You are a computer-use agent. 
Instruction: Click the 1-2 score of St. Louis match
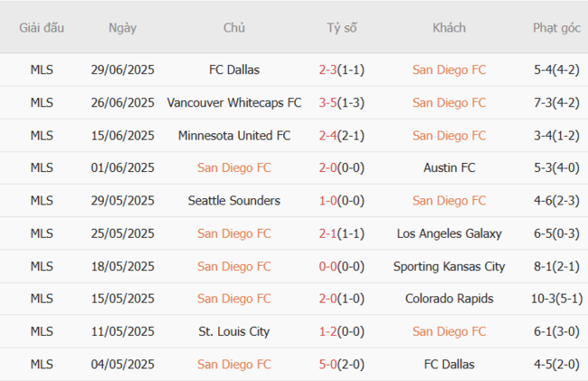tap(327, 331)
